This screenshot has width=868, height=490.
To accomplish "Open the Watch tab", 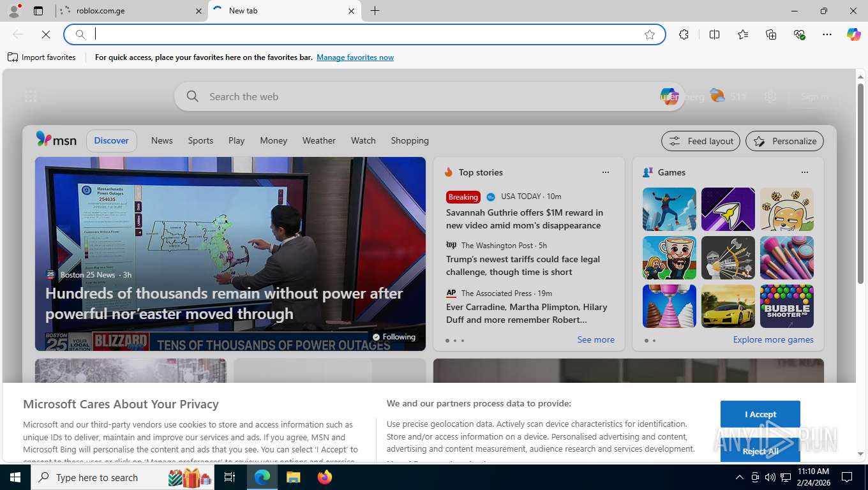I will [x=363, y=140].
